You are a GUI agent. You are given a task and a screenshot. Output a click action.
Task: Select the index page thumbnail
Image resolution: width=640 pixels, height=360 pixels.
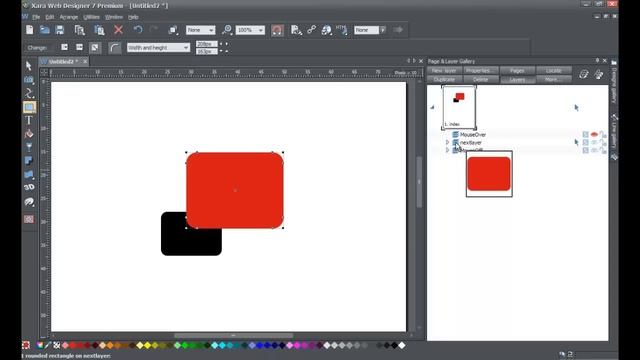(459, 107)
